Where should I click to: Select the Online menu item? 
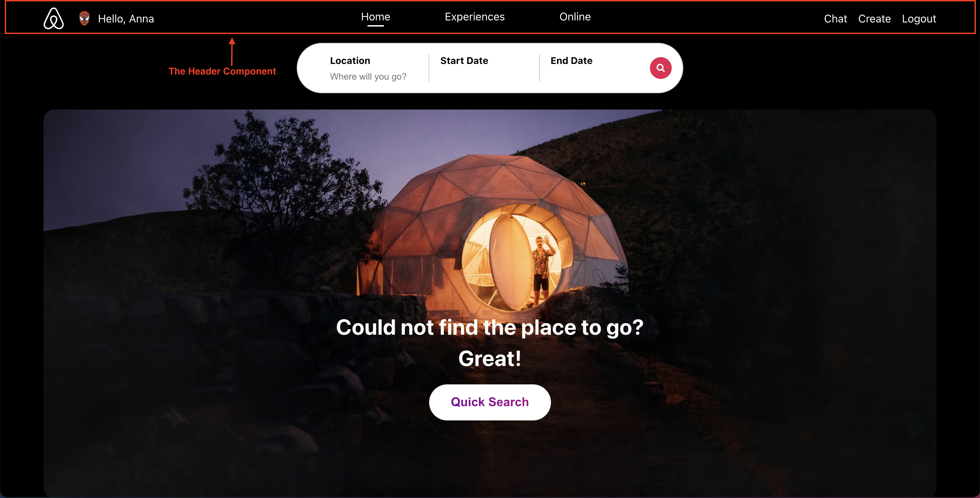[575, 18]
